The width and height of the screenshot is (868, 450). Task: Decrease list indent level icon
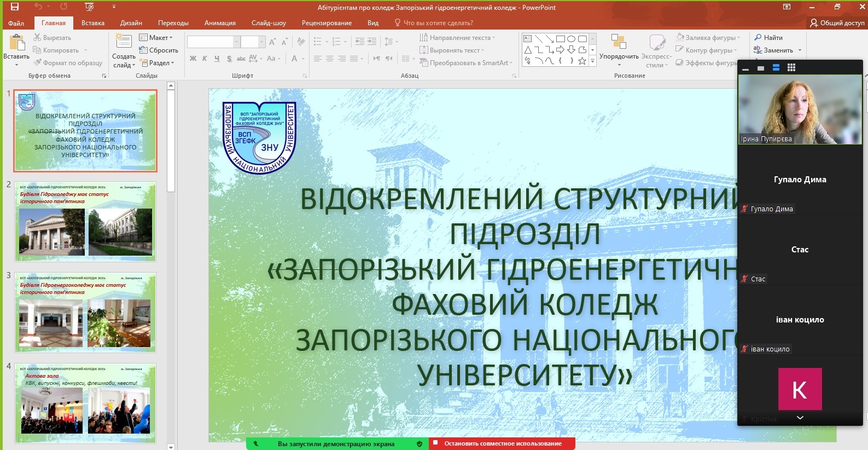point(359,42)
